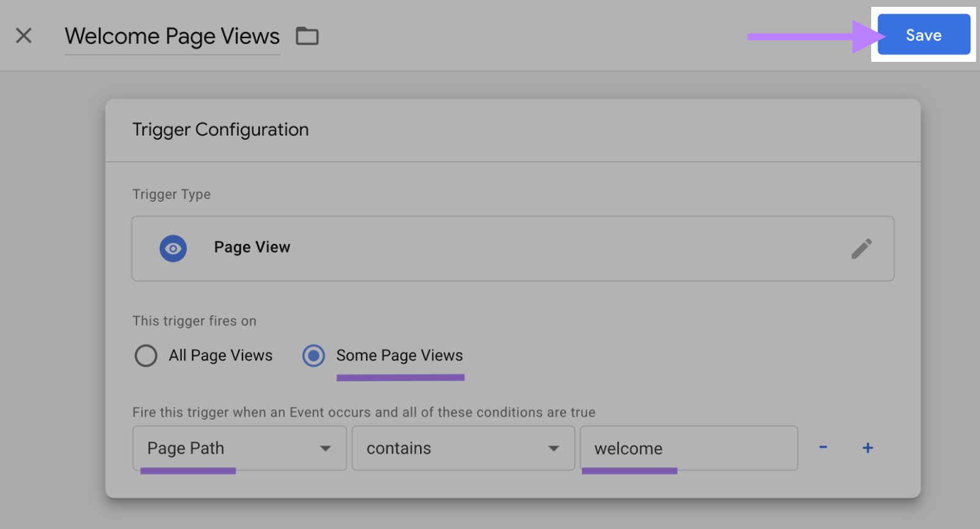Click the arrow of the Page Path dropdown
Screen dimensions: 980x529
(325, 449)
